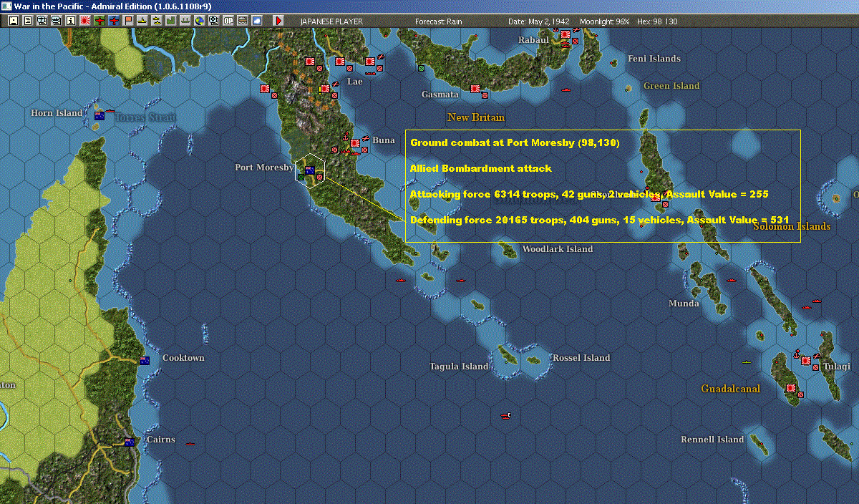This screenshot has width=859, height=504.
Task: Click the ship with arrows toolbar icon
Action: pyautogui.click(x=185, y=21)
